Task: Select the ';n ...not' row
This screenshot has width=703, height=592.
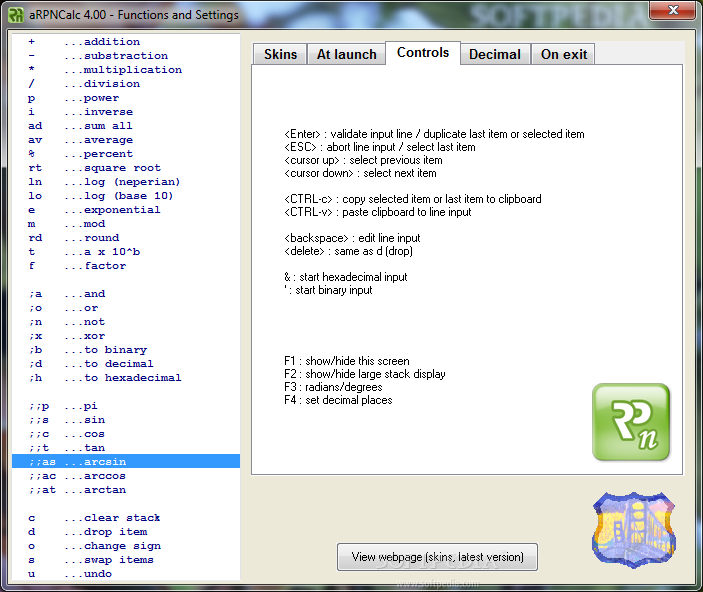Action: click(x=126, y=322)
